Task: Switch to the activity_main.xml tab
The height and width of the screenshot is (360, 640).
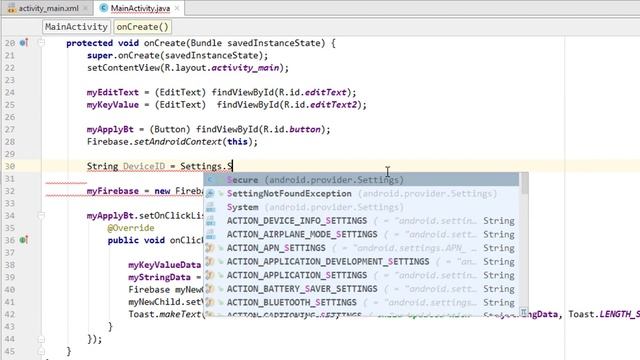Action: 48,8
